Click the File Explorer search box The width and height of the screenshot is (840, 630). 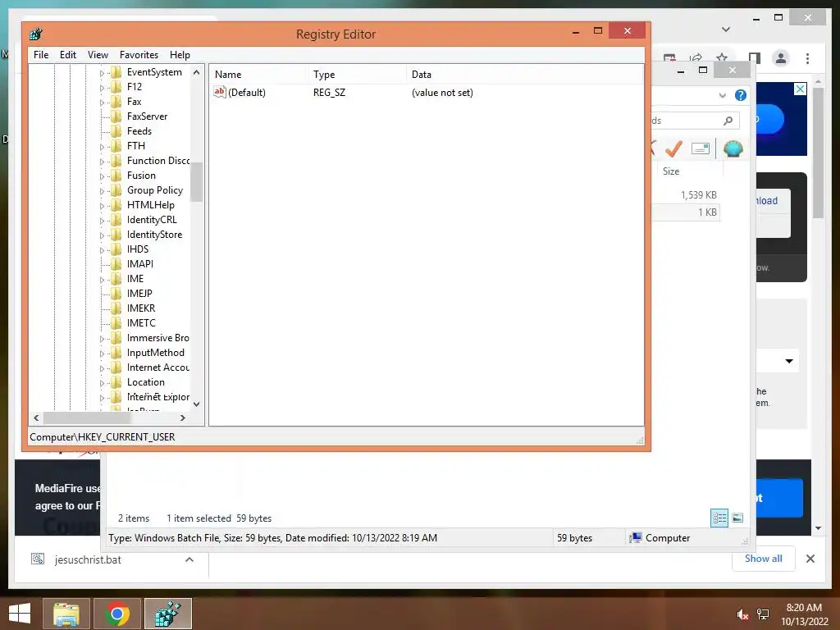pos(694,121)
